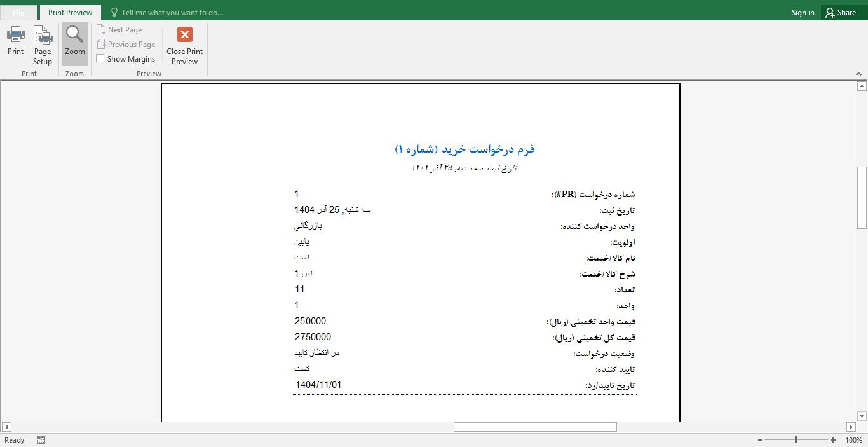Collapse the ribbon with the chevron arrow
This screenshot has height=447, width=868.
(x=859, y=73)
